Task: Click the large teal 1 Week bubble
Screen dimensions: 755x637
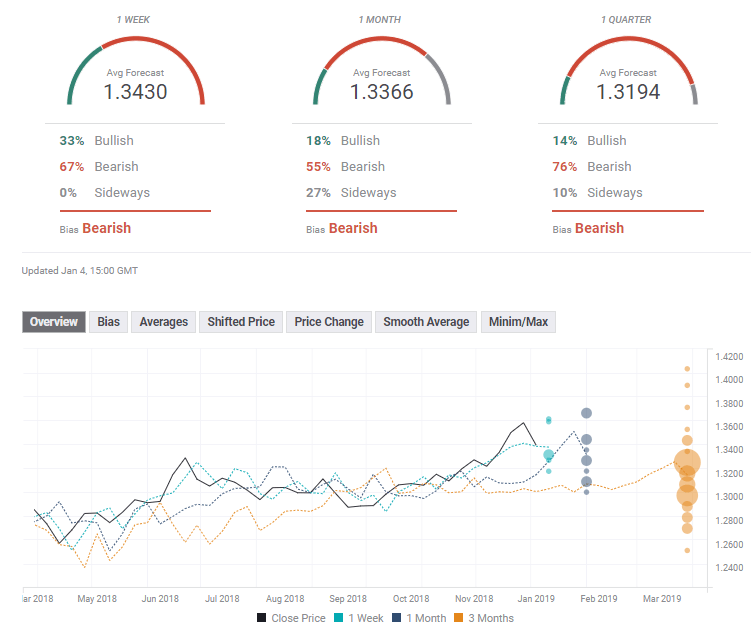Action: point(548,455)
